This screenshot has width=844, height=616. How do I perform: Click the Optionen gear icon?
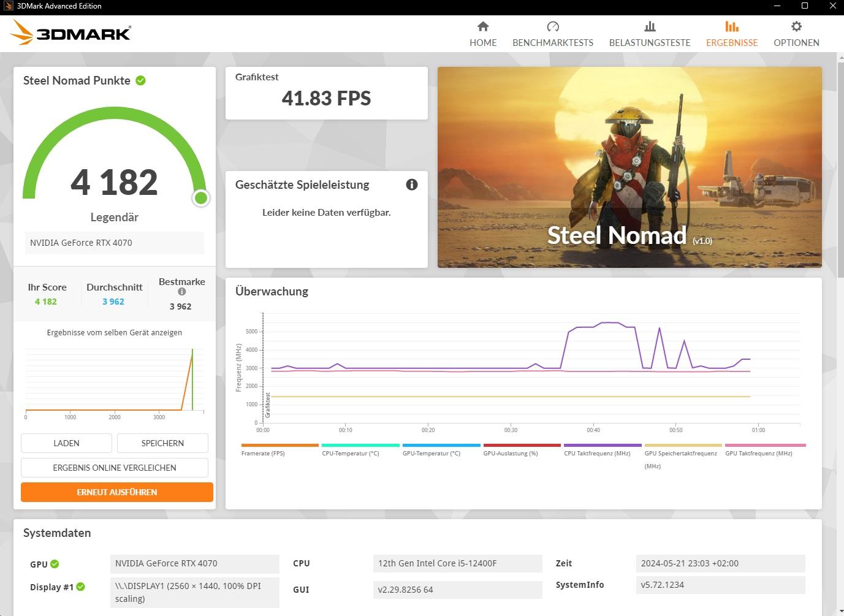pyautogui.click(x=796, y=26)
